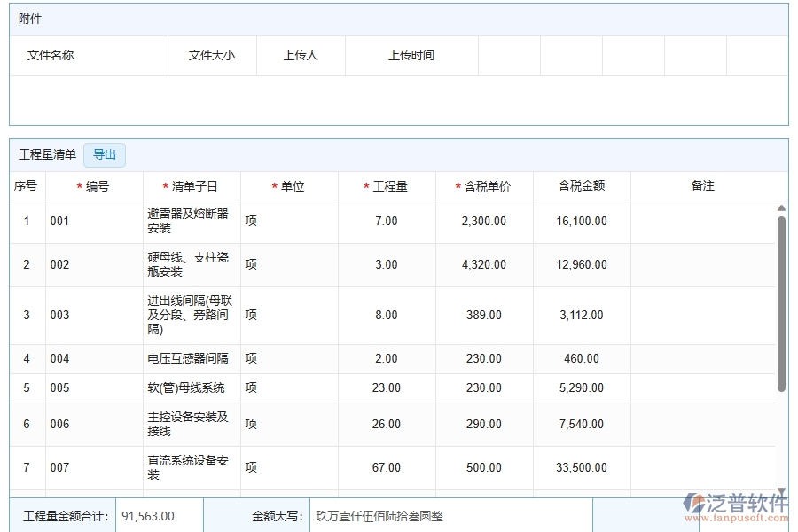798x532 pixels.
Task: Click the scroll-down arrow of the table scrollbar
Action: 781,490
